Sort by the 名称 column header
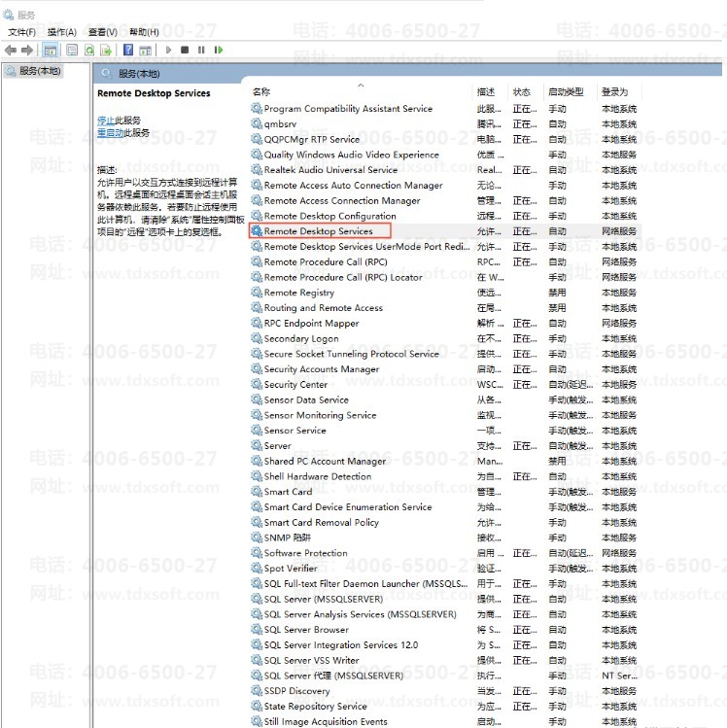This screenshot has width=727, height=728. [x=261, y=92]
